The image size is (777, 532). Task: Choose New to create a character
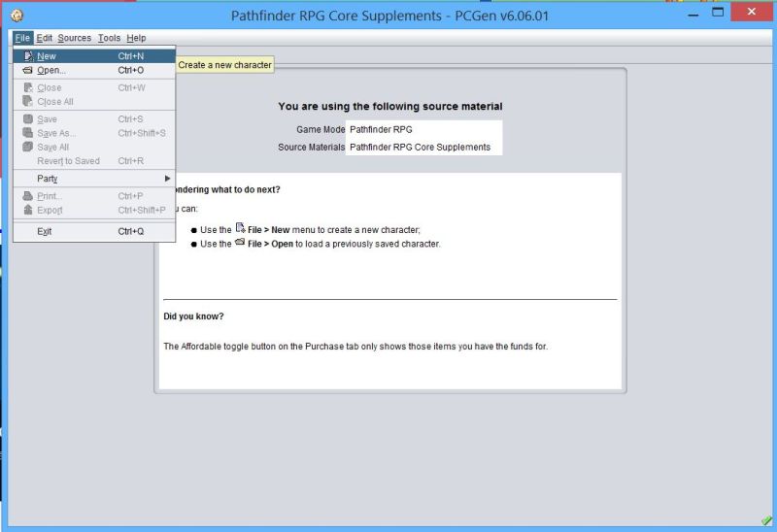point(94,56)
